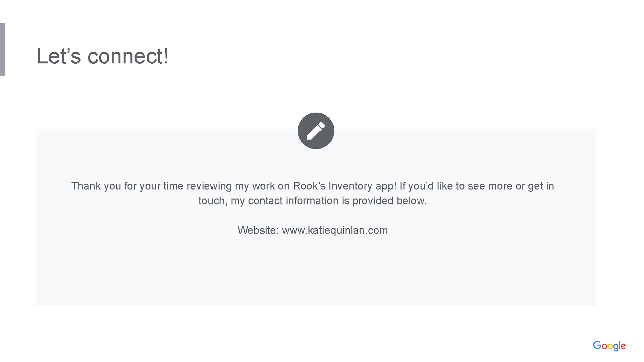Click the Google logo
Image resolution: width=644 pixels, height=362 pixels.
click(609, 346)
